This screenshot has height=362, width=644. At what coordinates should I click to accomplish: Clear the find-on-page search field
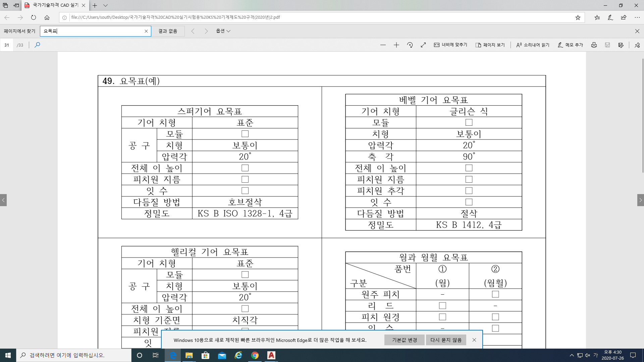coord(146,31)
